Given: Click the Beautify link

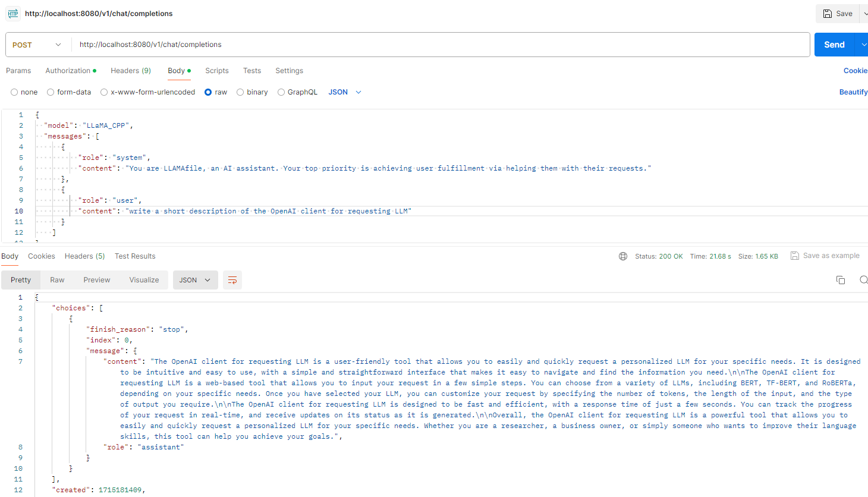Looking at the screenshot, I should 853,92.
